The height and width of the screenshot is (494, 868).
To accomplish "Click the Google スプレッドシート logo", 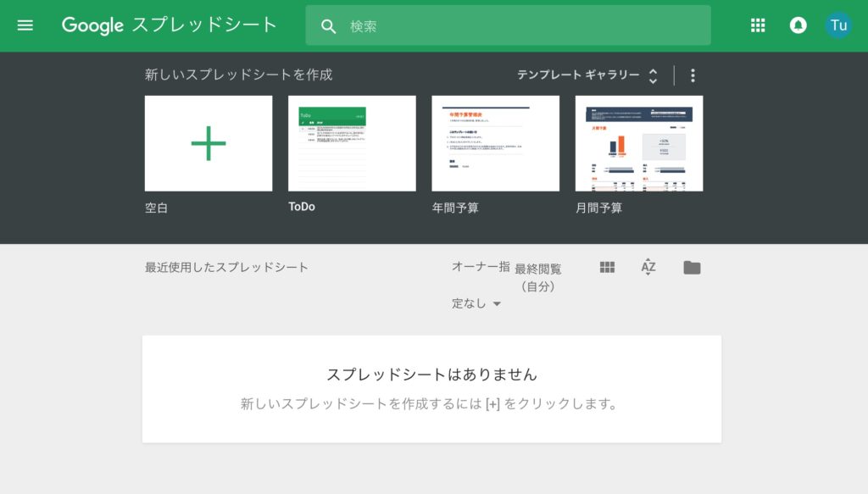I will pos(170,25).
